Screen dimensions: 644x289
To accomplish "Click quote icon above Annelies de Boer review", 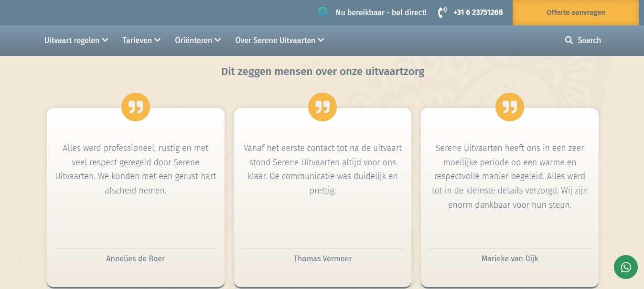I will coord(136,107).
